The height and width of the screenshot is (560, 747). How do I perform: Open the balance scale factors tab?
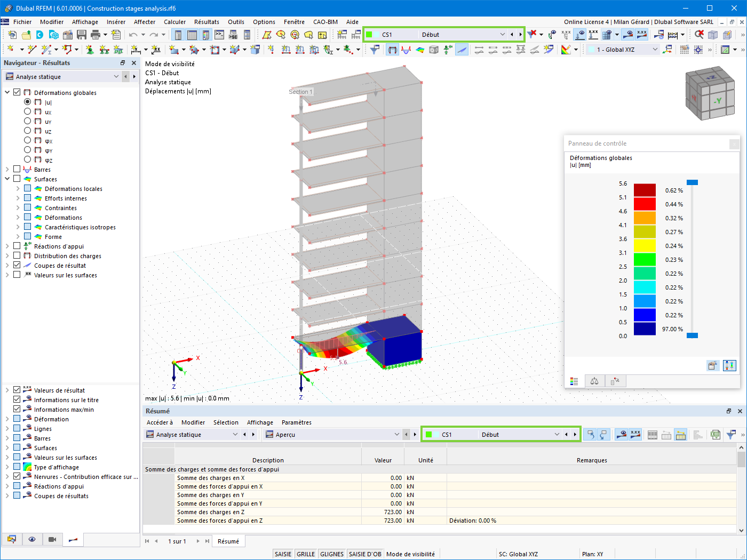pos(594,381)
